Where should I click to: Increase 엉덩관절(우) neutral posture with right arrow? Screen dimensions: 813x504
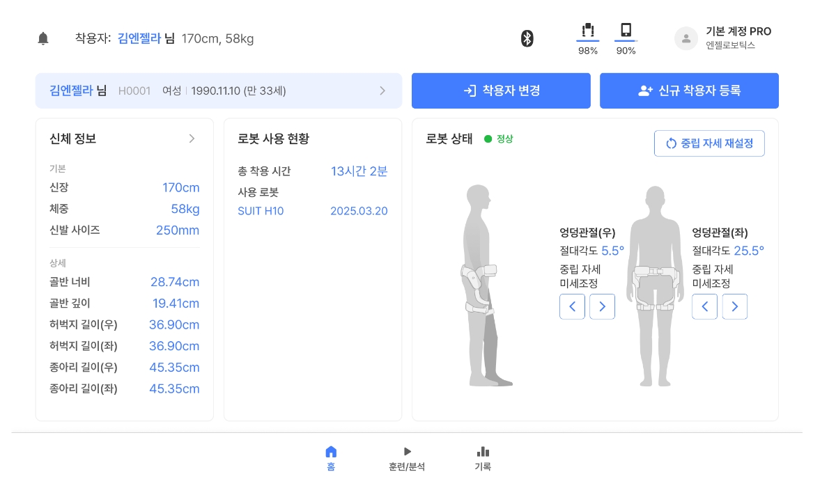[x=602, y=306]
